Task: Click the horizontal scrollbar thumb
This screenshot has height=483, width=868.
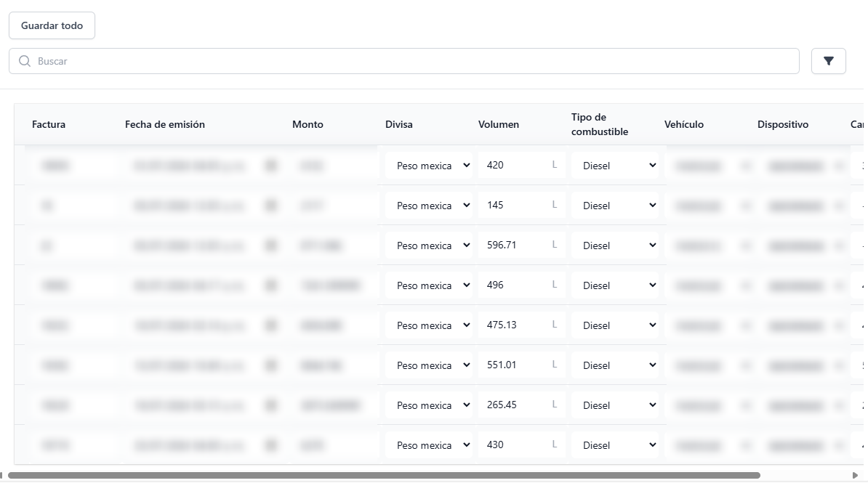Action: pos(384,476)
